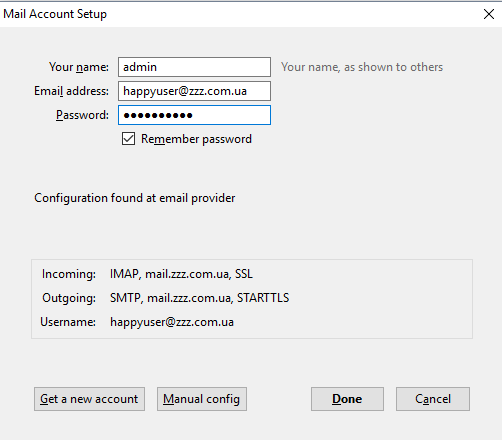Screen dimensions: 502x440
Task: Open Get a new account
Action: [89, 399]
